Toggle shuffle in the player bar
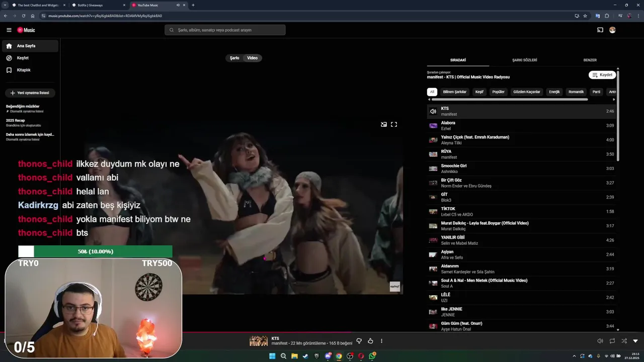644x362 pixels. pos(624,341)
